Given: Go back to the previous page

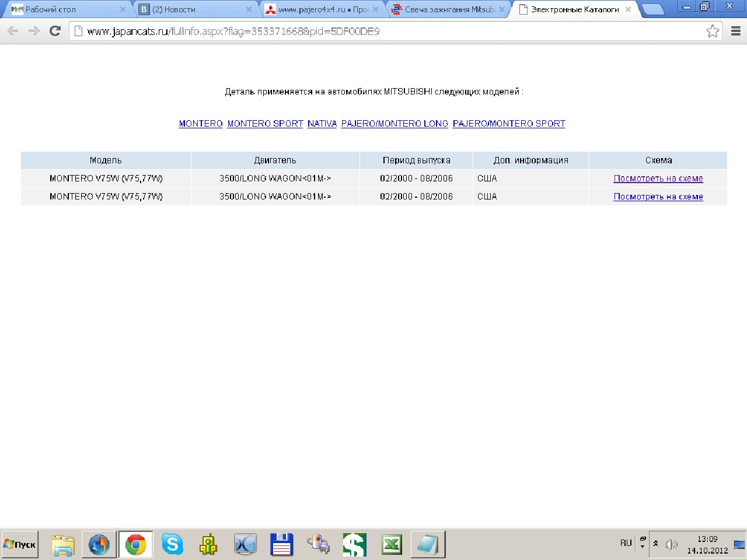Looking at the screenshot, I should tap(13, 32).
